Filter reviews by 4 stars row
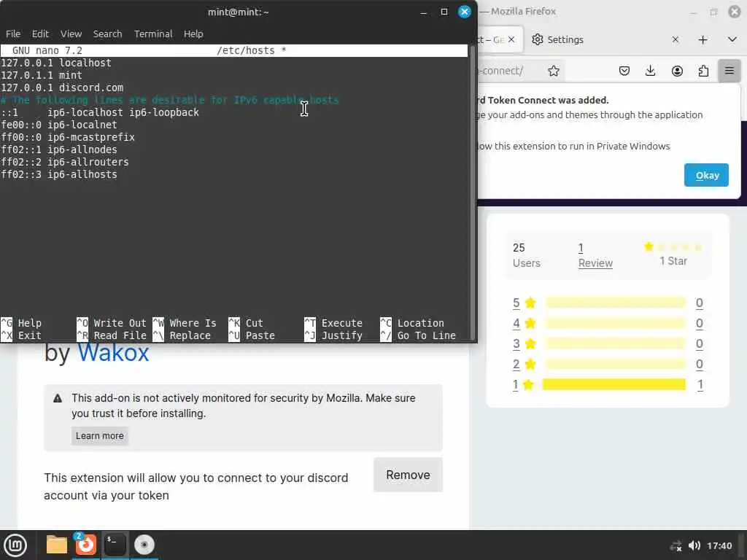The width and height of the screenshot is (747, 560). [608, 323]
